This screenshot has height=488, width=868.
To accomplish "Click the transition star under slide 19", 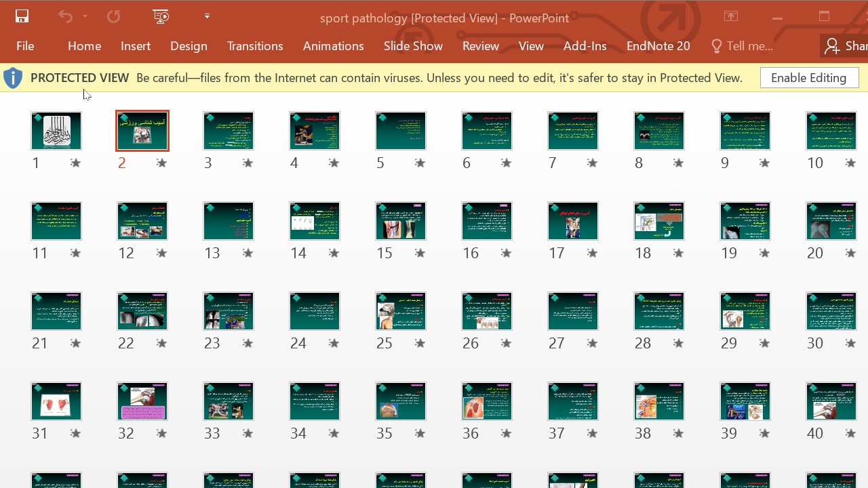I will point(764,253).
